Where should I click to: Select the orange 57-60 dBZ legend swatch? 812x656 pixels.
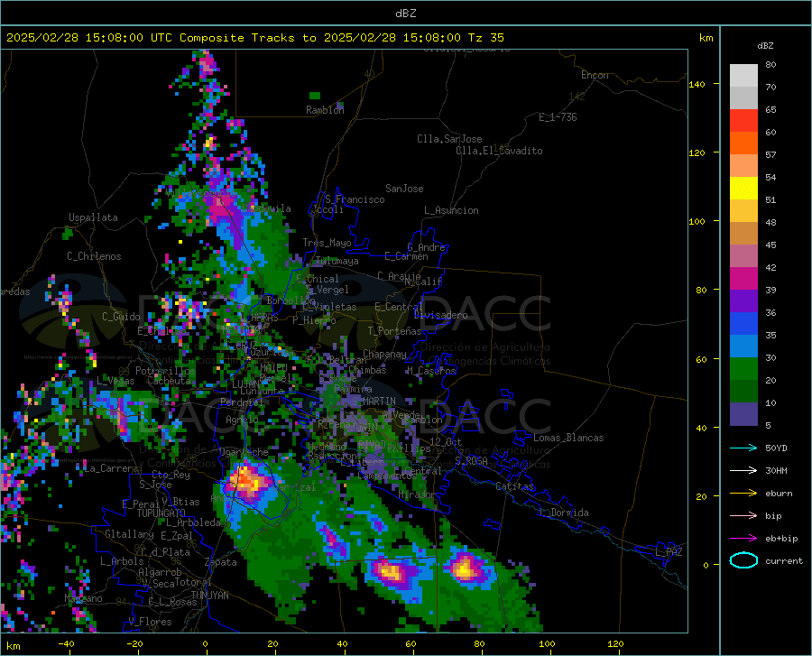[743, 143]
